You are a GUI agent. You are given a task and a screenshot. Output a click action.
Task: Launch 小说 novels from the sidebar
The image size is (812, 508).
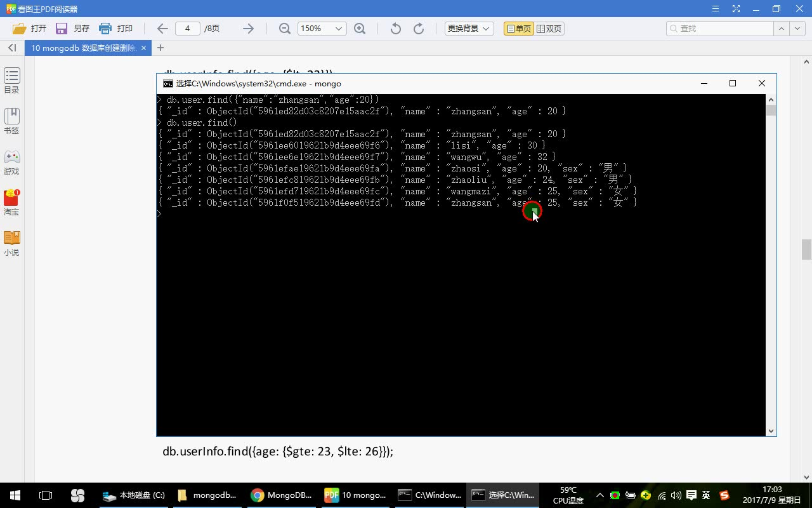(11, 243)
